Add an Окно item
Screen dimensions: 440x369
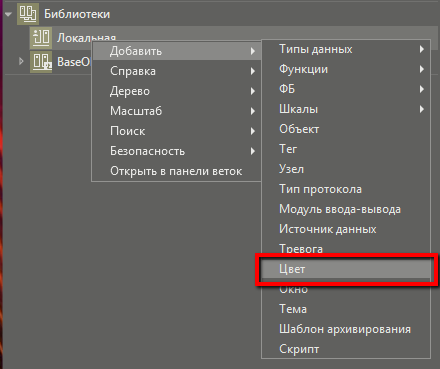point(346,289)
